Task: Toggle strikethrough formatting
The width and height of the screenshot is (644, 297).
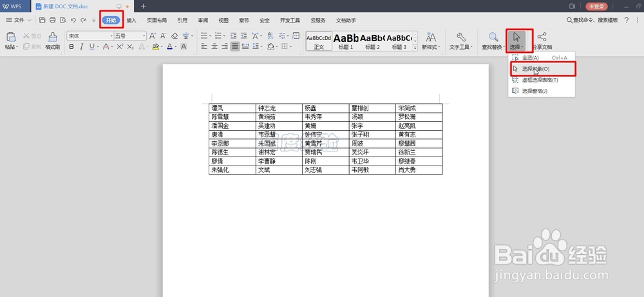Action: [106, 47]
